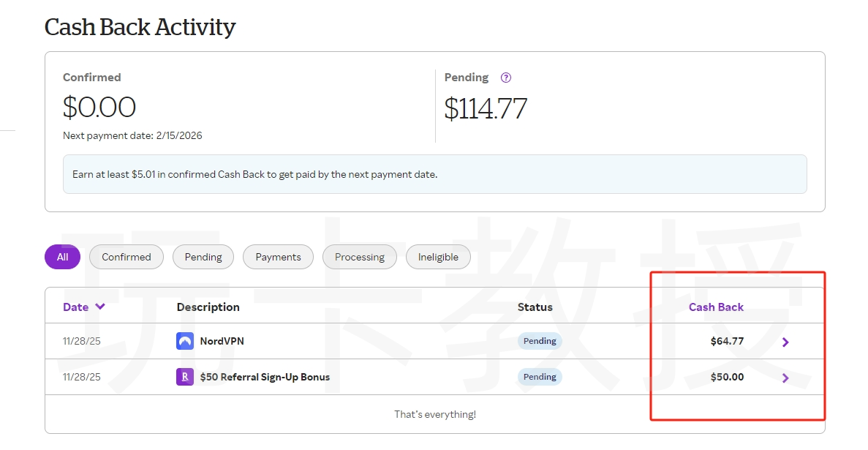Click the NordVPN description text
The image size is (868, 450).
click(222, 341)
